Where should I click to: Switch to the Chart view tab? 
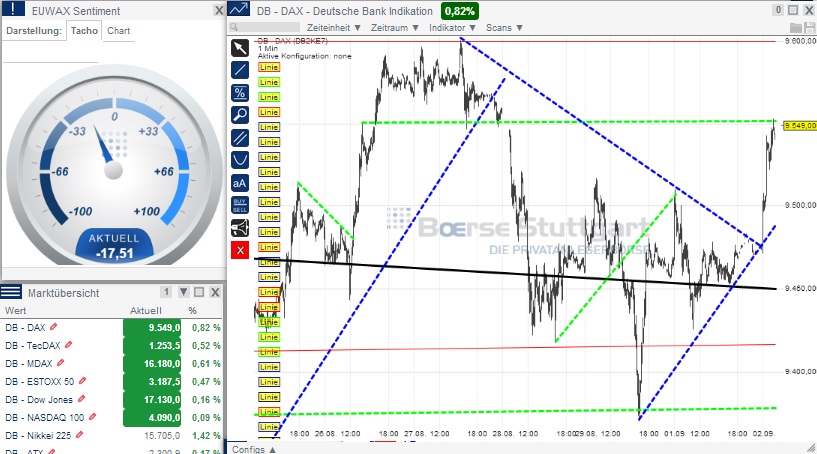click(118, 31)
